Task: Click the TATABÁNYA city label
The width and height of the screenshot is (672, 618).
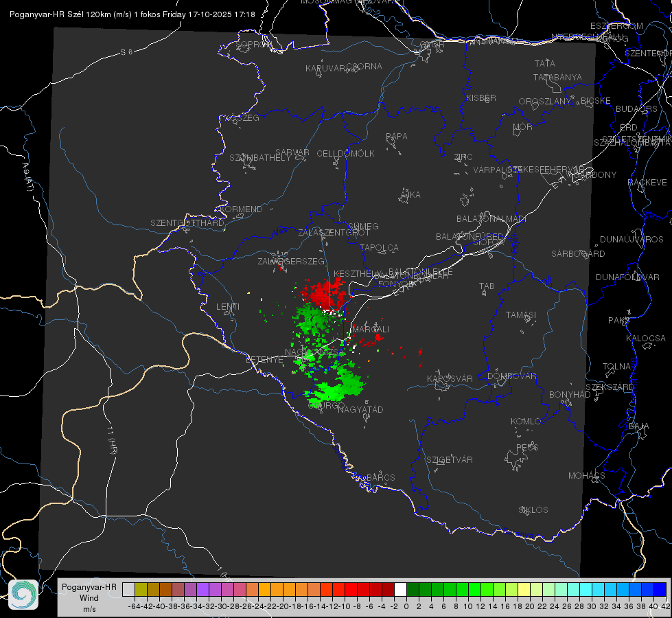Action: pos(557,77)
